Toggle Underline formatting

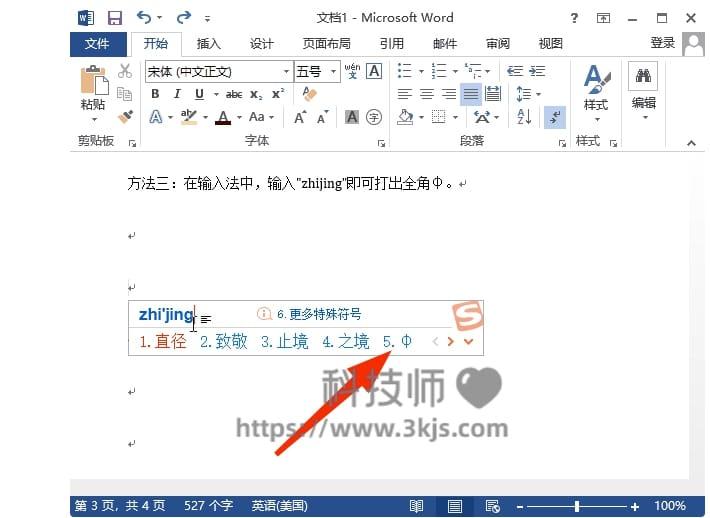click(199, 94)
